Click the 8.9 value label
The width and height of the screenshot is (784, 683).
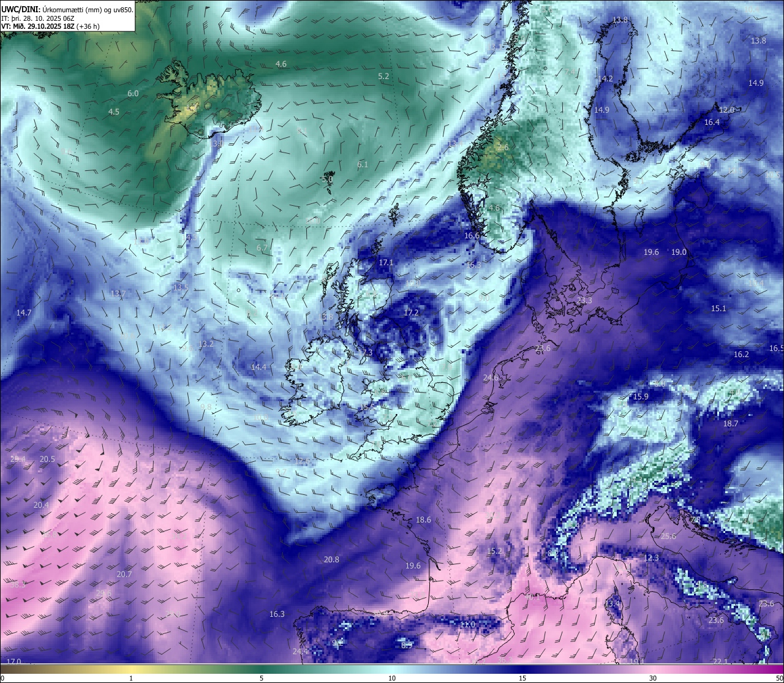[407, 646]
